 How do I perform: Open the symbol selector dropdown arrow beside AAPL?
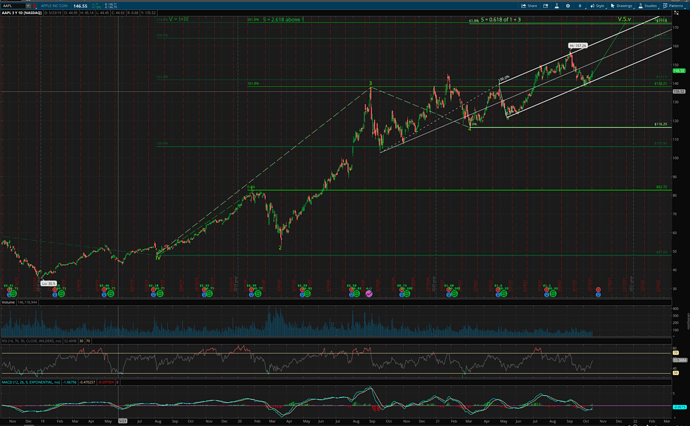28,6
